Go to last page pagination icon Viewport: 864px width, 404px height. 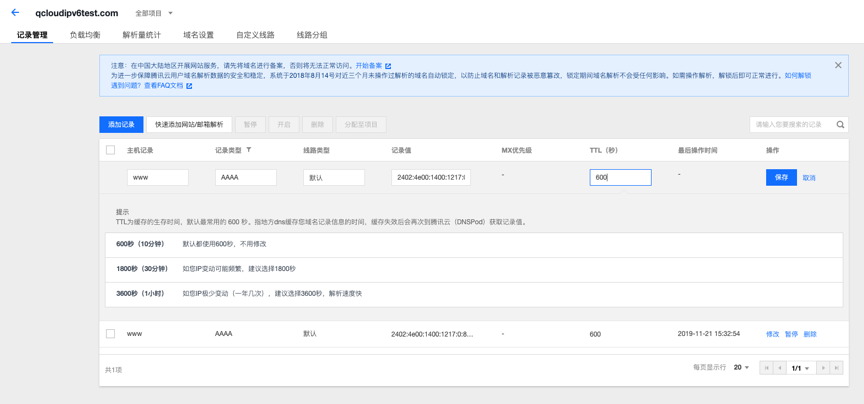click(836, 368)
